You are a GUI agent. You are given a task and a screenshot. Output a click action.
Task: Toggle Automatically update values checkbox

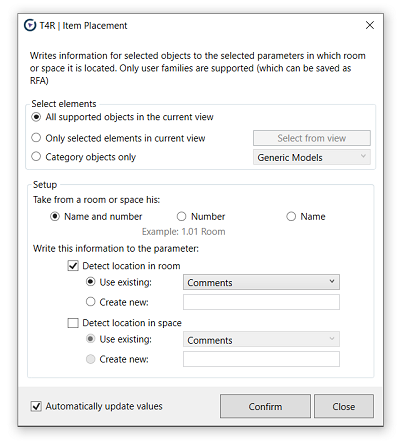(x=36, y=406)
